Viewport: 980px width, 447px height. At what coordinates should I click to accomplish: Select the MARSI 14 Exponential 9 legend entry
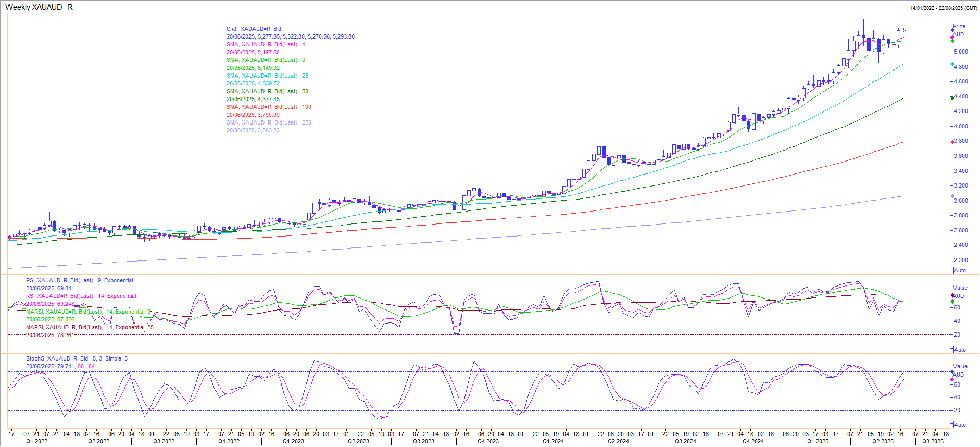[x=88, y=312]
